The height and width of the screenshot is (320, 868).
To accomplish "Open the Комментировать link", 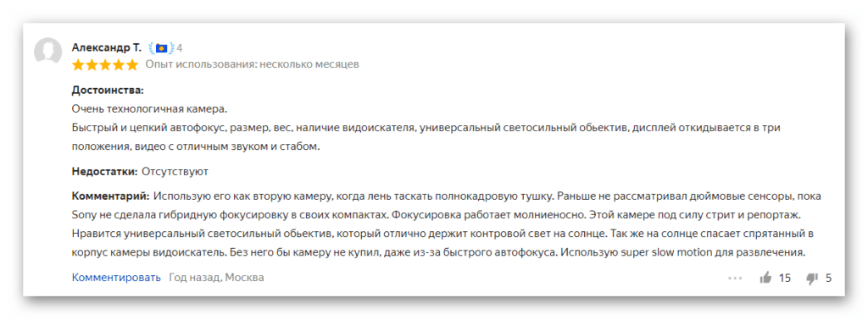I will pos(116,278).
